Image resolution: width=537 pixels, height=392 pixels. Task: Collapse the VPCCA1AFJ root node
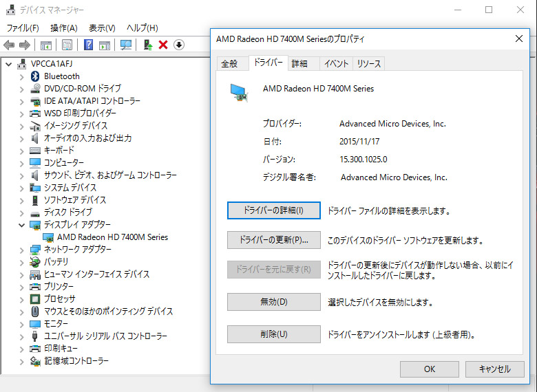point(9,64)
